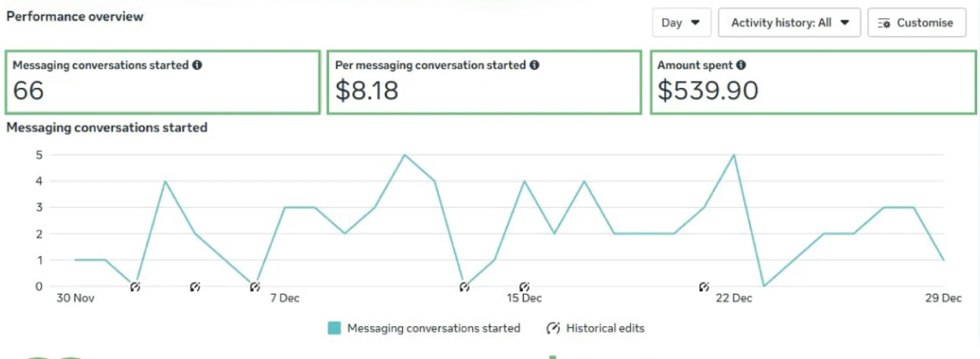Open the historical edit marker on 13 Dec

464,287
